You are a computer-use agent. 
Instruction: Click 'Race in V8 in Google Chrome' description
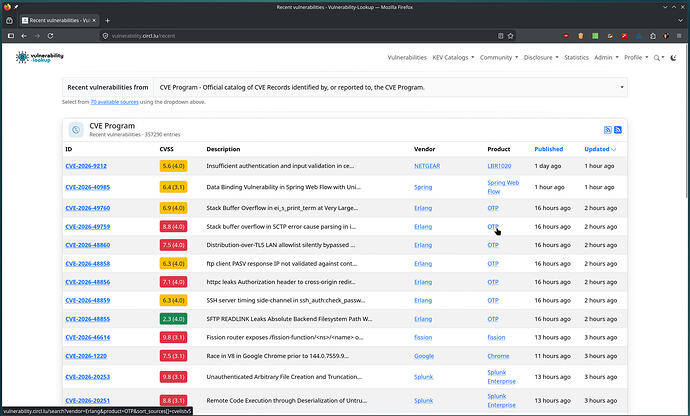point(277,356)
